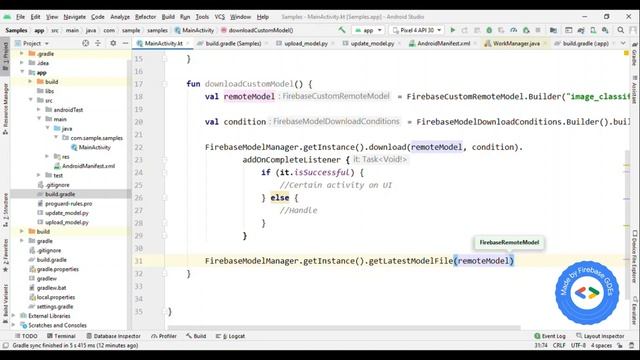The image size is (640, 360).
Task: Click the MainActivity breadcrumb in navigation bar
Action: [x=194, y=30]
